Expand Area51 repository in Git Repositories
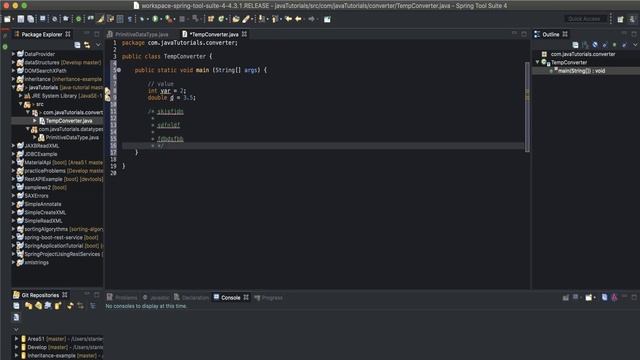Image resolution: width=640 pixels, height=360 pixels. coord(16,339)
